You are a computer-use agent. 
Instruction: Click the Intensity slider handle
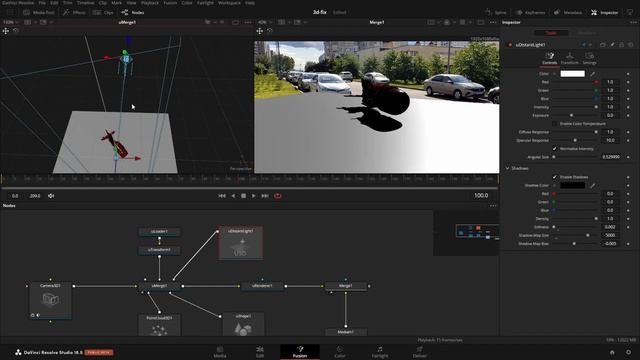pos(596,107)
